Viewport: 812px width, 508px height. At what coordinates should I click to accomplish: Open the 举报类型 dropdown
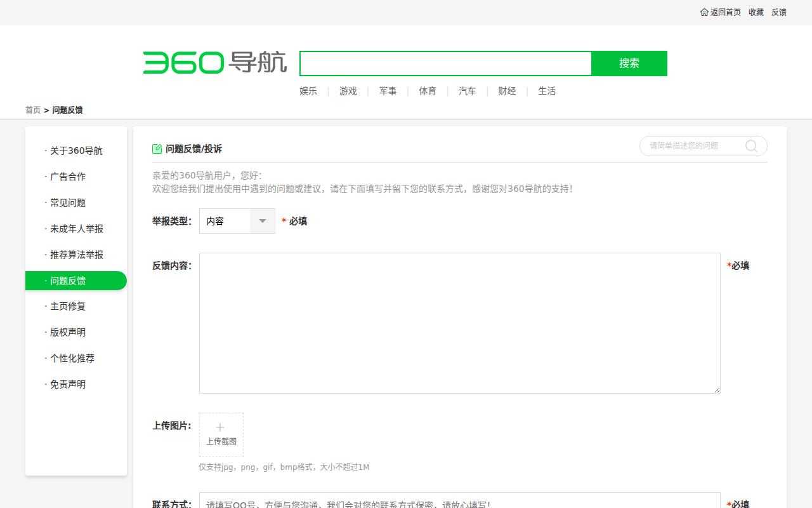(x=237, y=221)
